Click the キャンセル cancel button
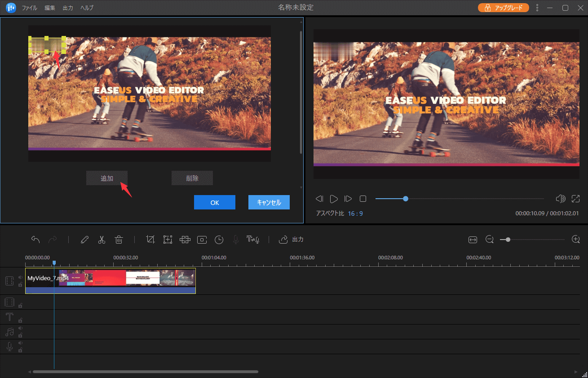 [x=269, y=202]
